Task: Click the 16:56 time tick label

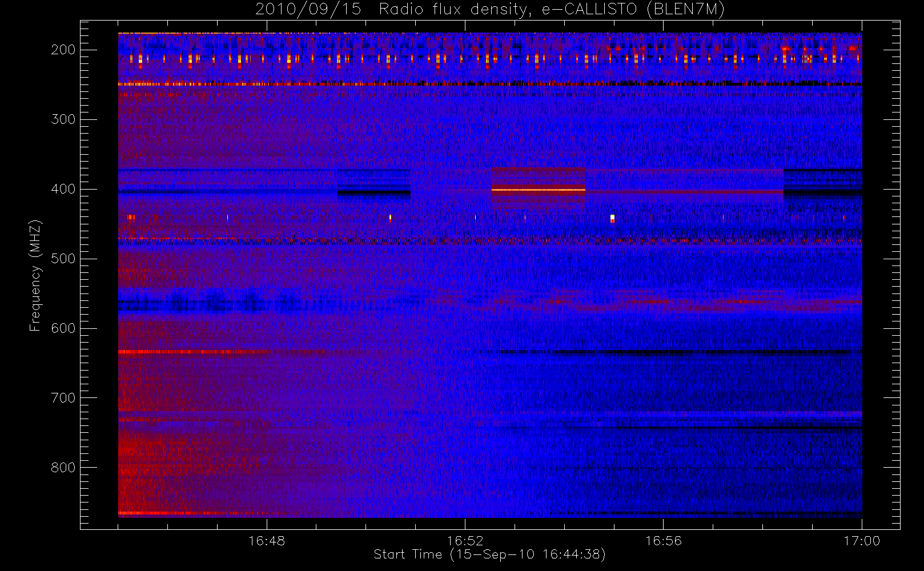Action: tap(664, 541)
